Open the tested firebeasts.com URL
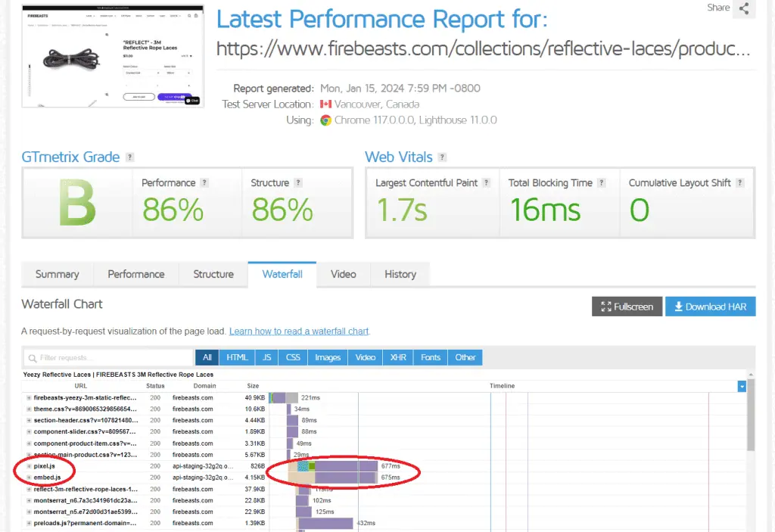This screenshot has height=532, width=775. coord(484,49)
